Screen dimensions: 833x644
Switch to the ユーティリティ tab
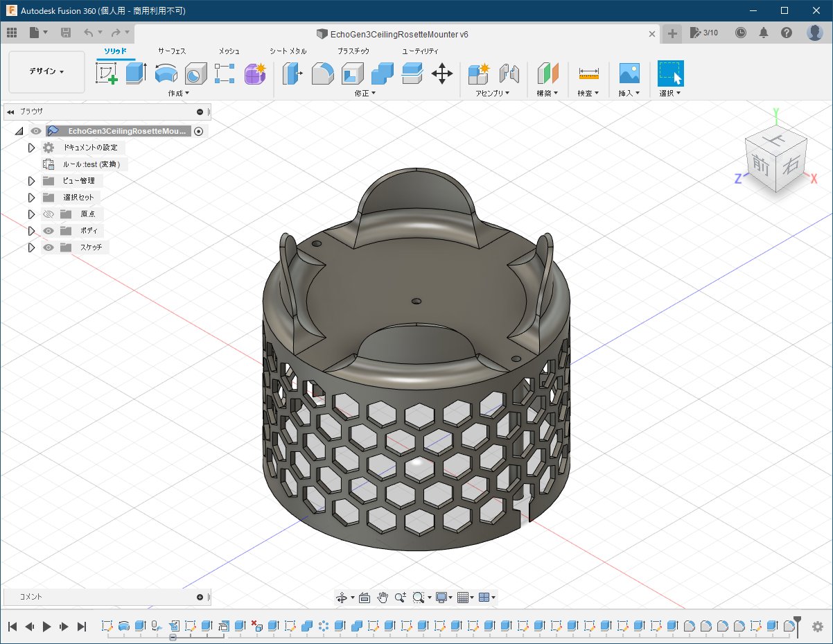[421, 51]
